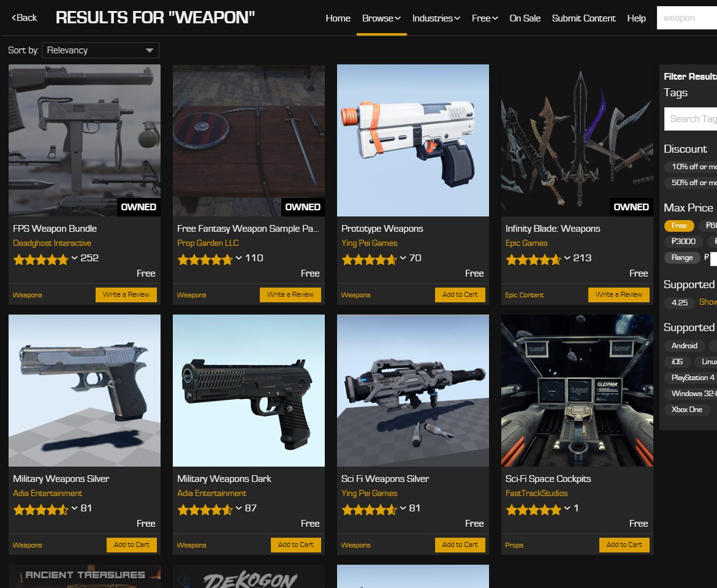The width and height of the screenshot is (717, 588).
Task: Expand rating breakdown chevron for FPS Weapon Bundle
Action: point(75,258)
